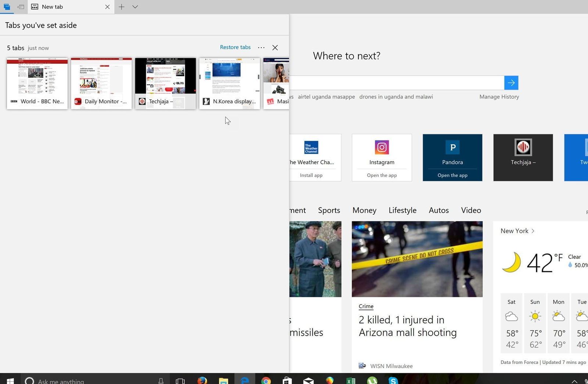This screenshot has width=588, height=384.
Task: Open the World - BBC News thumbnail
Action: 37,83
